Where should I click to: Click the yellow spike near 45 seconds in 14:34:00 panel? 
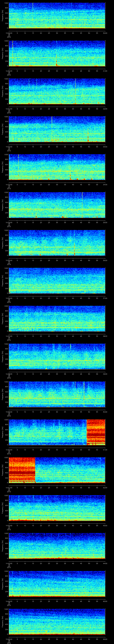tap(82, 205)
